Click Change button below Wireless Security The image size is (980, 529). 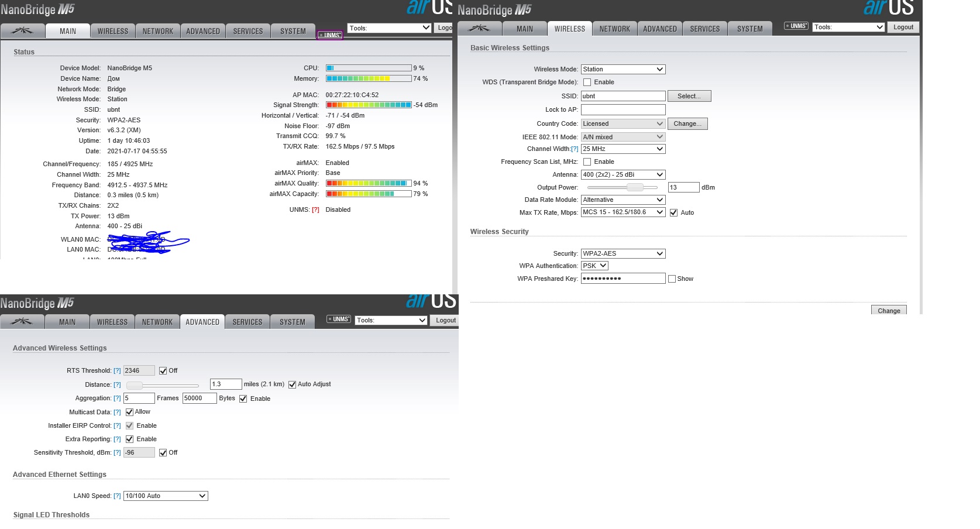[889, 310]
